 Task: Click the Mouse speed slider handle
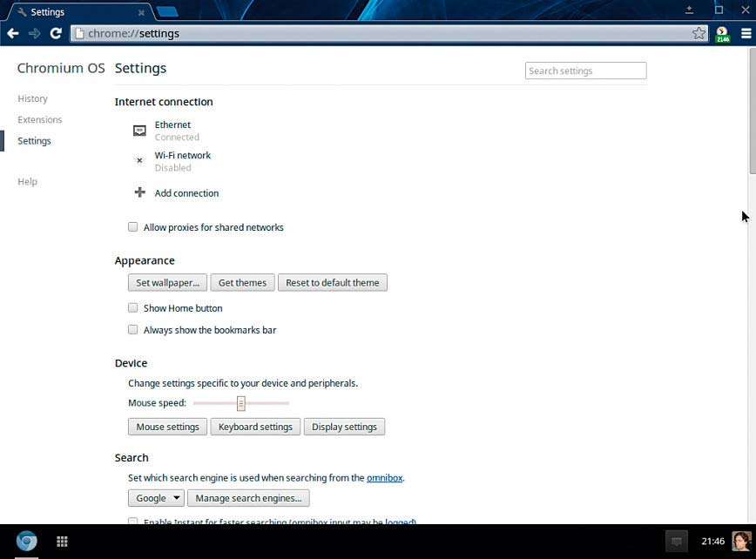(x=241, y=403)
